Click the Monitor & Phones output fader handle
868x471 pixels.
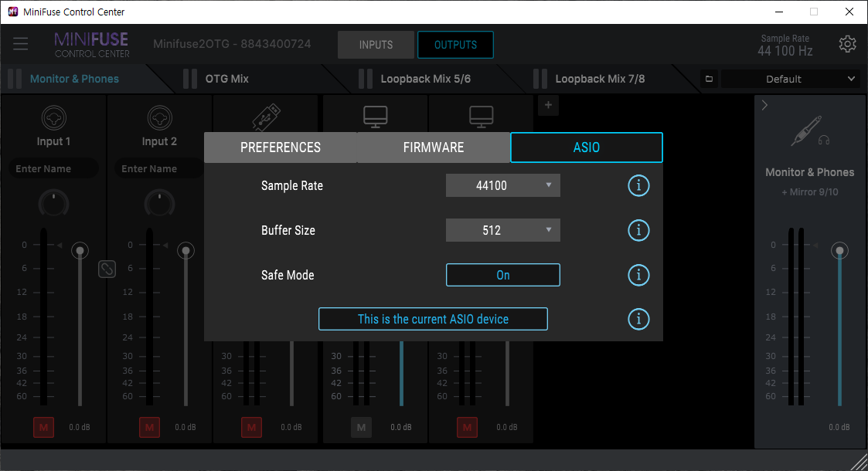pos(839,251)
